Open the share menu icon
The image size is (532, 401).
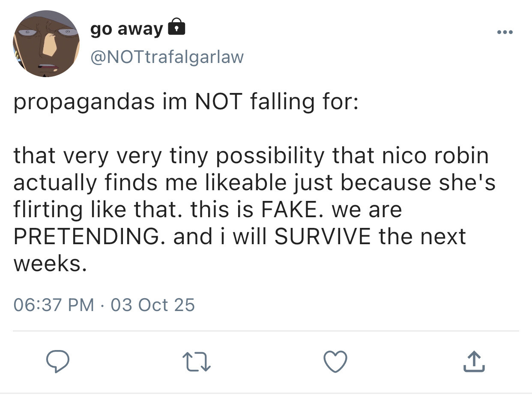pyautogui.click(x=474, y=362)
